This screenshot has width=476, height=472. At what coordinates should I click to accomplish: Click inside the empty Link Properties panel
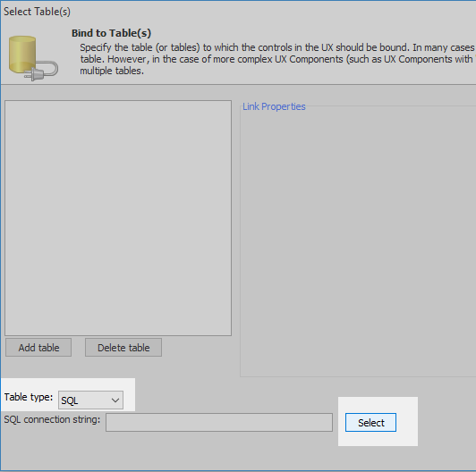tap(358, 242)
